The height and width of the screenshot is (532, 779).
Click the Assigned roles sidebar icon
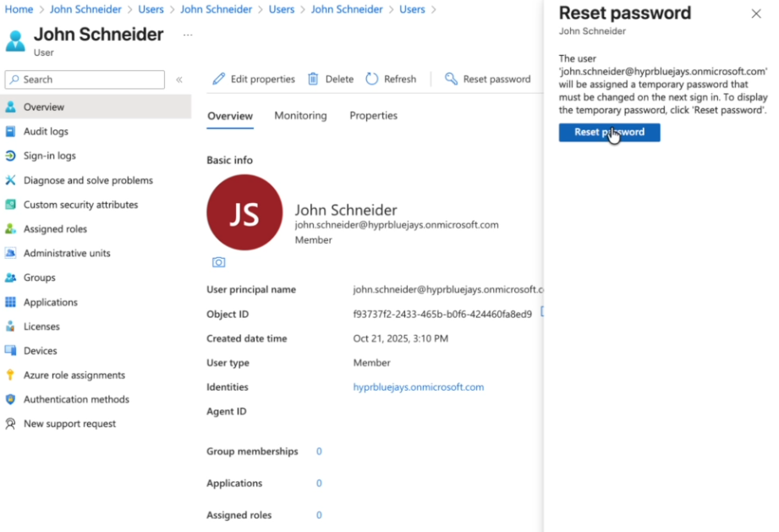pos(11,229)
